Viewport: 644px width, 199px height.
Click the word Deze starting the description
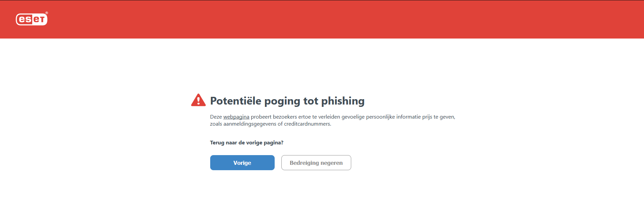click(x=216, y=117)
